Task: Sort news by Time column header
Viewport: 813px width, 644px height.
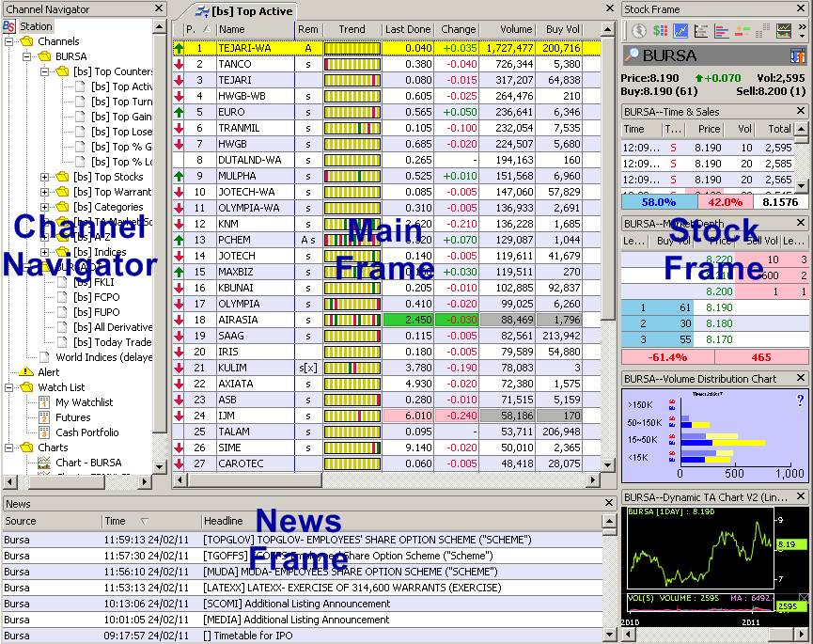Action: pos(151,521)
